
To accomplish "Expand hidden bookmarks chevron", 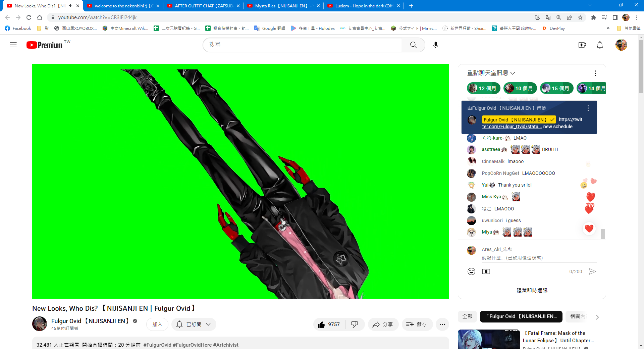I will (608, 29).
